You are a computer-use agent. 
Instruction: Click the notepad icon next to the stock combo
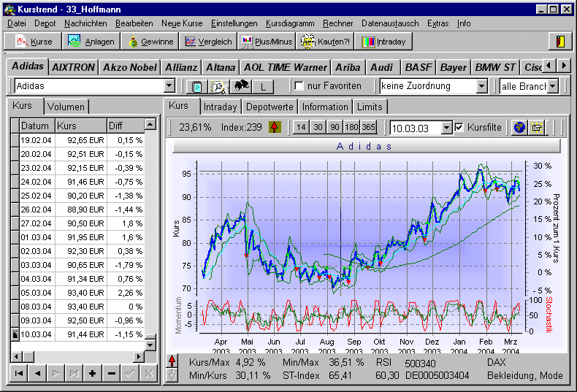pos(197,87)
